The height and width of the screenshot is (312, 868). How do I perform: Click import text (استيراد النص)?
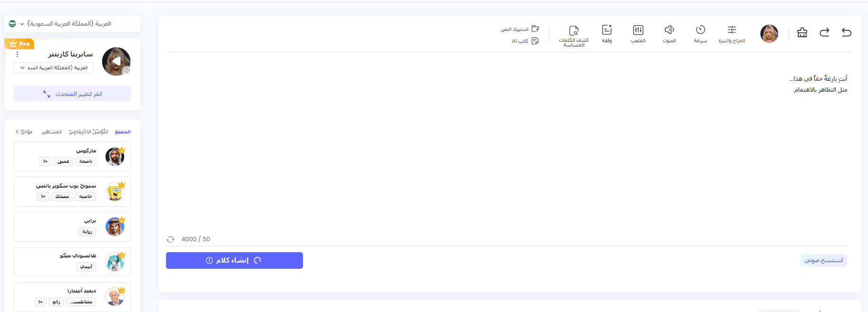(520, 29)
